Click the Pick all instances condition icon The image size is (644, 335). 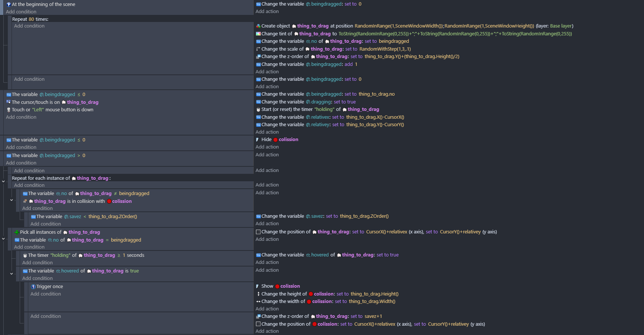point(17,232)
